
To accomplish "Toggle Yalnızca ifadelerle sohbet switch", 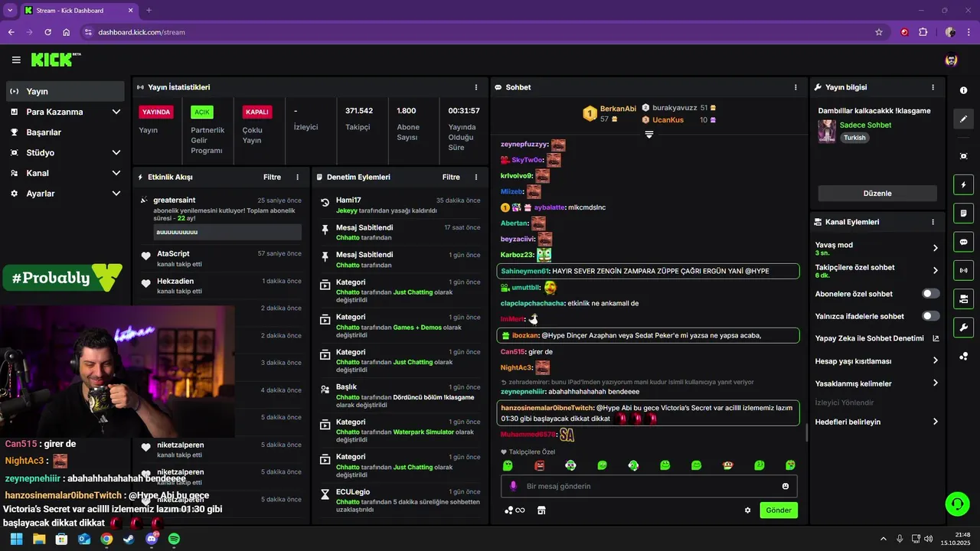I will point(931,316).
